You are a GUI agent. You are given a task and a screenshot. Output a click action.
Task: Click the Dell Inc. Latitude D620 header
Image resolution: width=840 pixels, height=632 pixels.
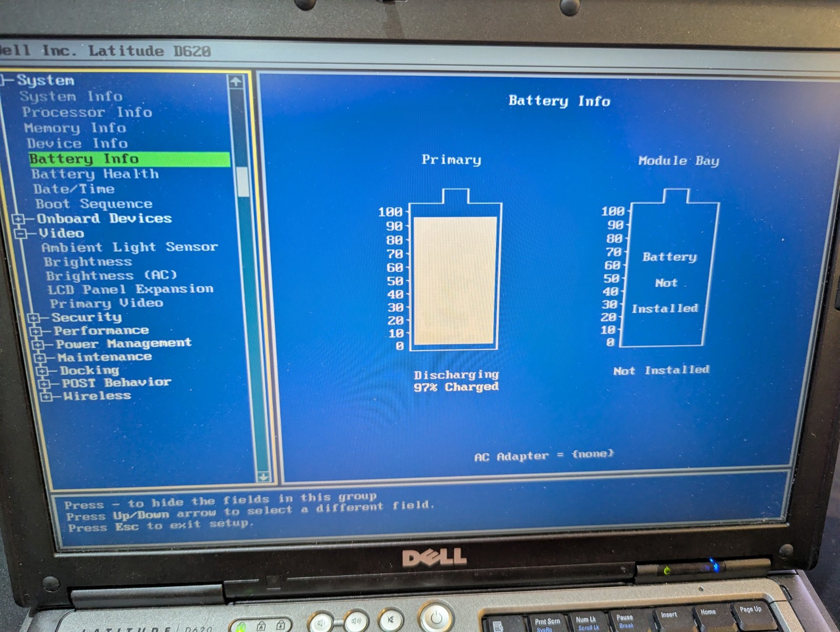click(106, 51)
